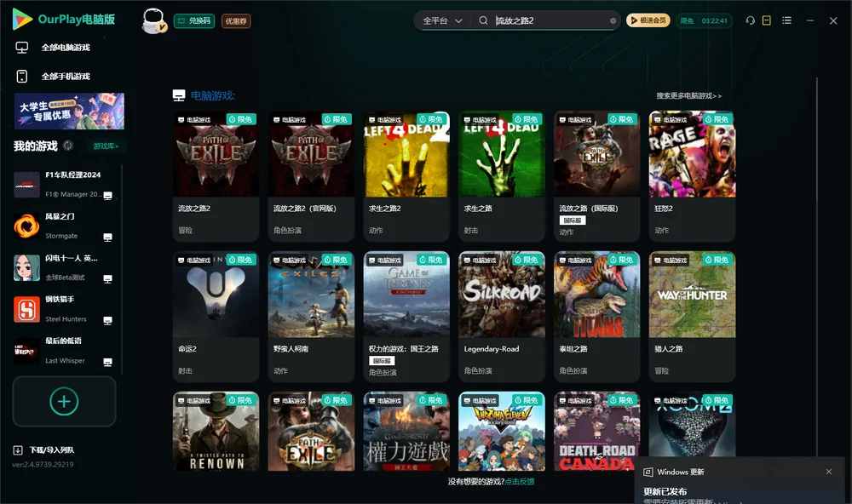Viewport: 852px width, 504px height.
Task: Click PC icon next to Steel Hunters
Action: pyautogui.click(x=107, y=320)
